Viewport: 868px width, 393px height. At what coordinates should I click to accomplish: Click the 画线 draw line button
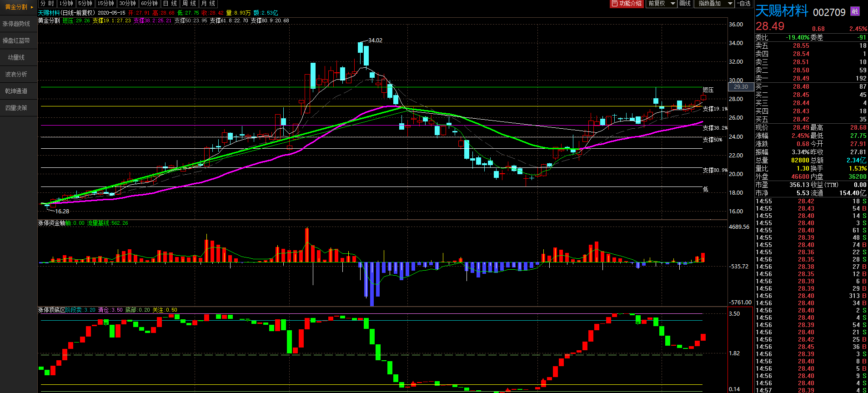tap(685, 4)
